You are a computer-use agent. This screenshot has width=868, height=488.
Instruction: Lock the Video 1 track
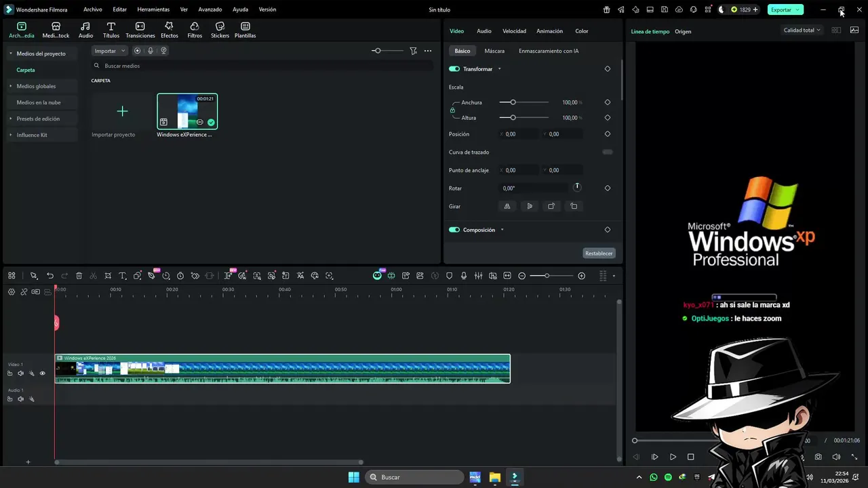[x=9, y=373]
